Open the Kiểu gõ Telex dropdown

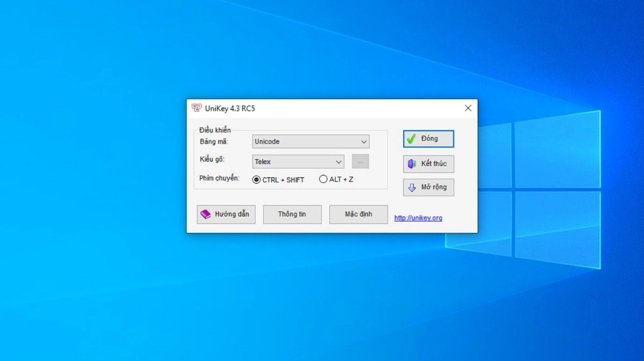coord(298,161)
